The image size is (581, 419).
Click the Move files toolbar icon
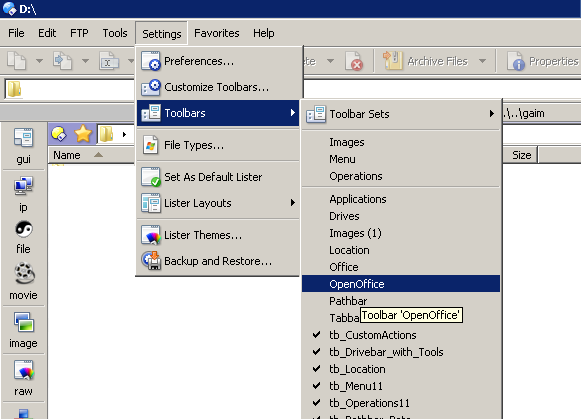coord(63,61)
